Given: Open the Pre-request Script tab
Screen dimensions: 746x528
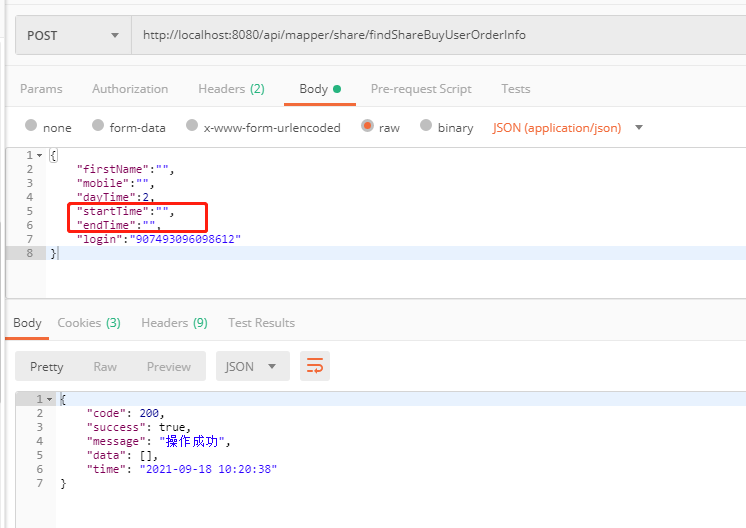Looking at the screenshot, I should [x=421, y=89].
